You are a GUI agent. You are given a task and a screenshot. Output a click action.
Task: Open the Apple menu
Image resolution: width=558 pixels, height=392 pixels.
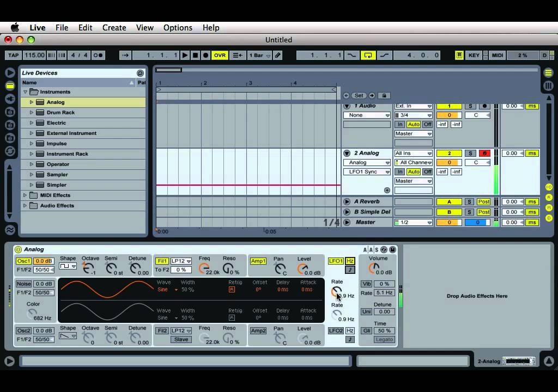(15, 27)
